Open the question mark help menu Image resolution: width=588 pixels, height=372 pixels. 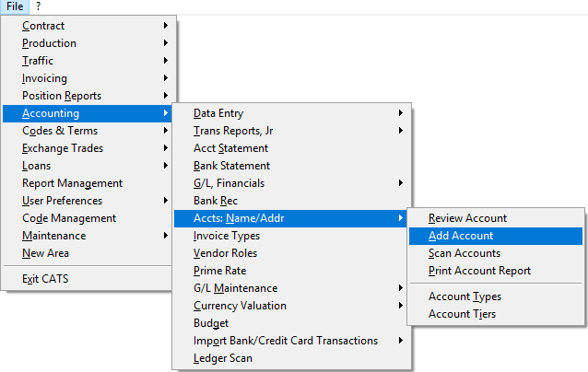click(x=38, y=6)
